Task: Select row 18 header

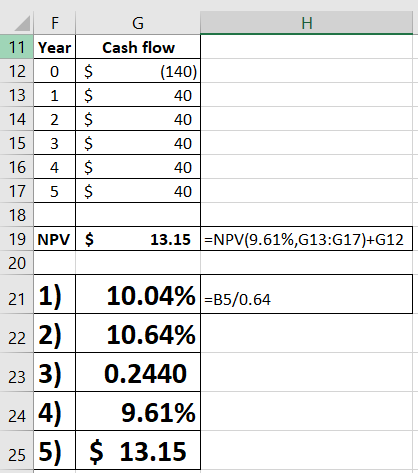Action: (17, 215)
